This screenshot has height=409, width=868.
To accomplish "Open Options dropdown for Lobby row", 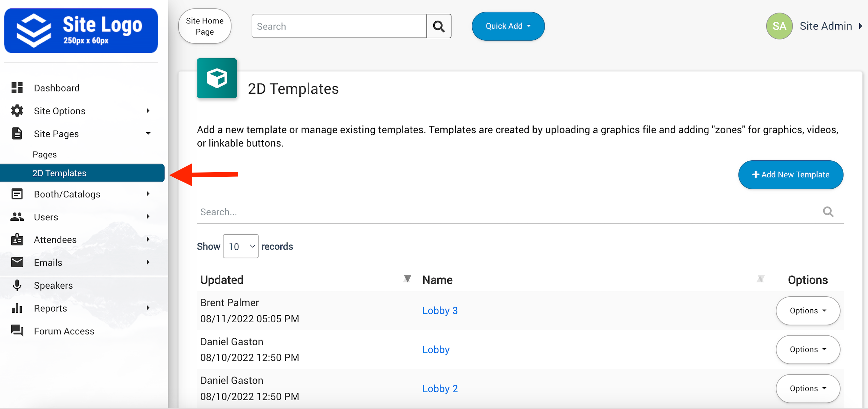I will tap(808, 349).
